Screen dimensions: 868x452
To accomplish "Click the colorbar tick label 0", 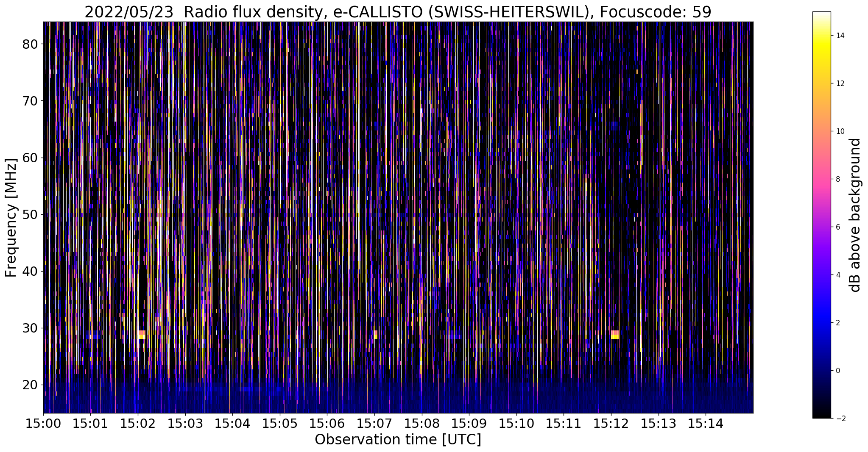I will pos(837,371).
